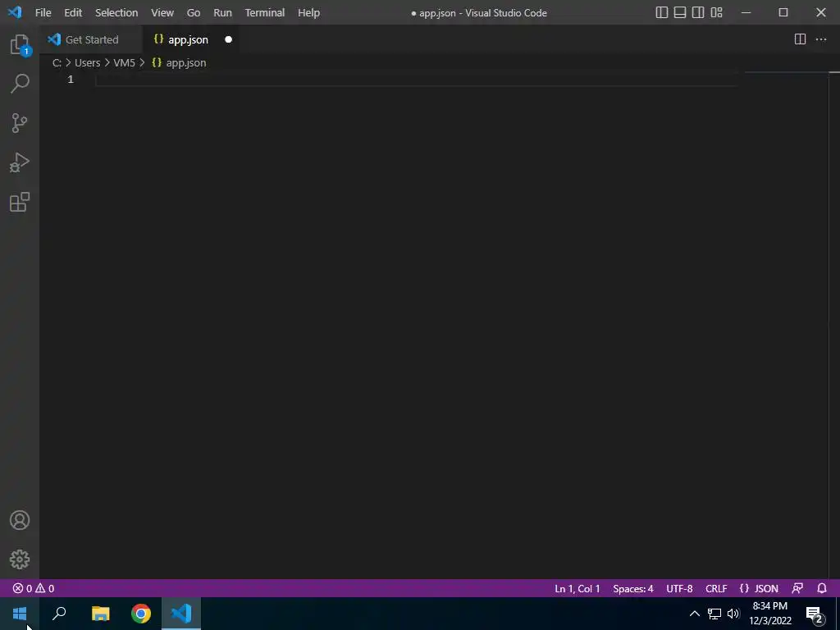Open the Help menu

(x=308, y=12)
